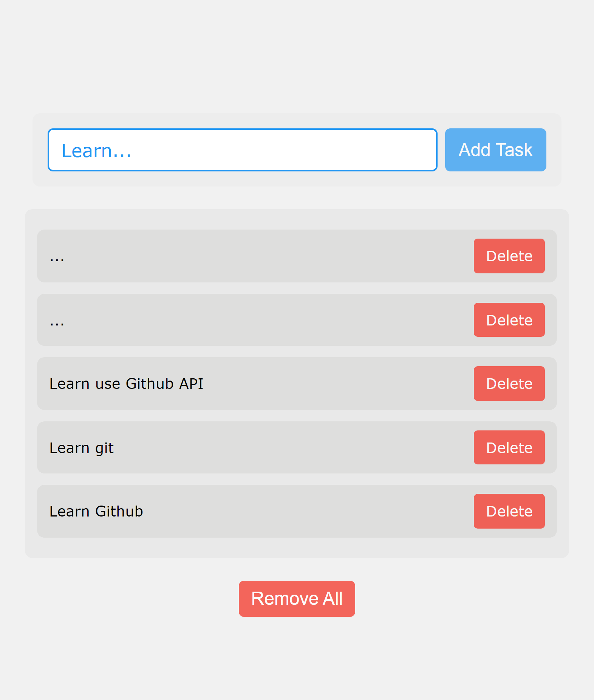Delete the "Learn use Github API" task
Image resolution: width=594 pixels, height=700 pixels.
(509, 384)
